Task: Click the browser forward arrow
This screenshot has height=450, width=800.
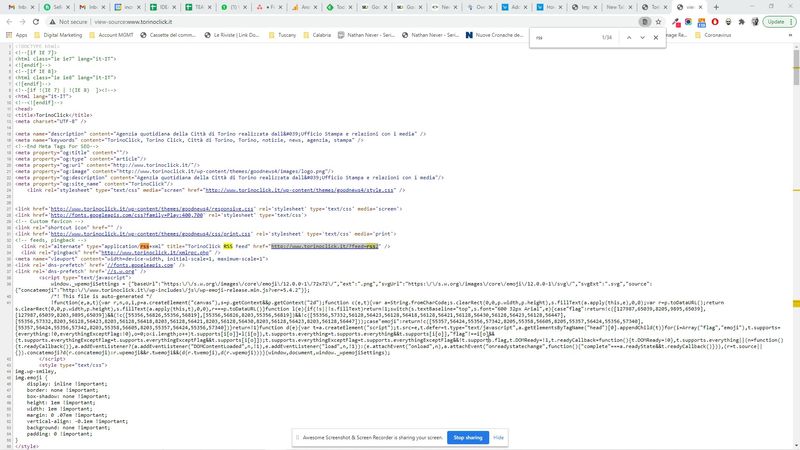Action: tap(22, 22)
